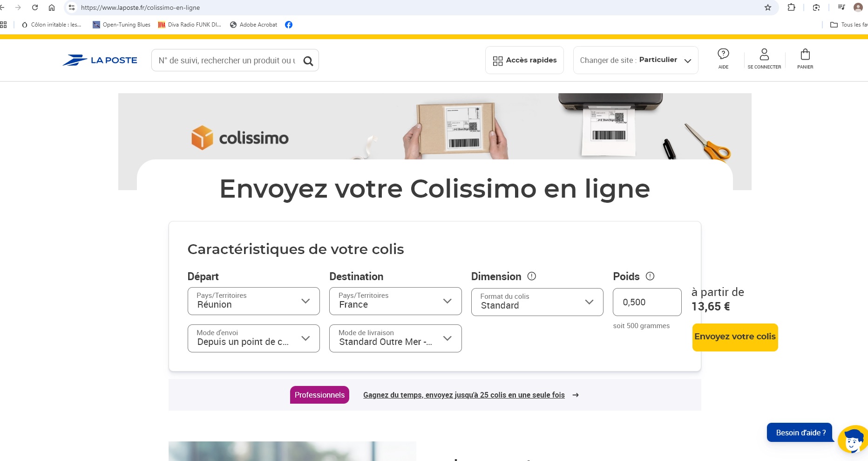The width and height of the screenshot is (868, 461).
Task: Open the Départ Pays/Territoires Réunion dropdown
Action: [254, 301]
